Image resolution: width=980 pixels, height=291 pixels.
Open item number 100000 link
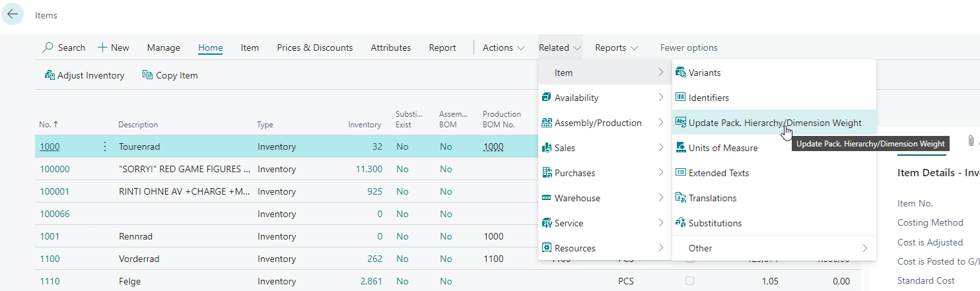54,169
